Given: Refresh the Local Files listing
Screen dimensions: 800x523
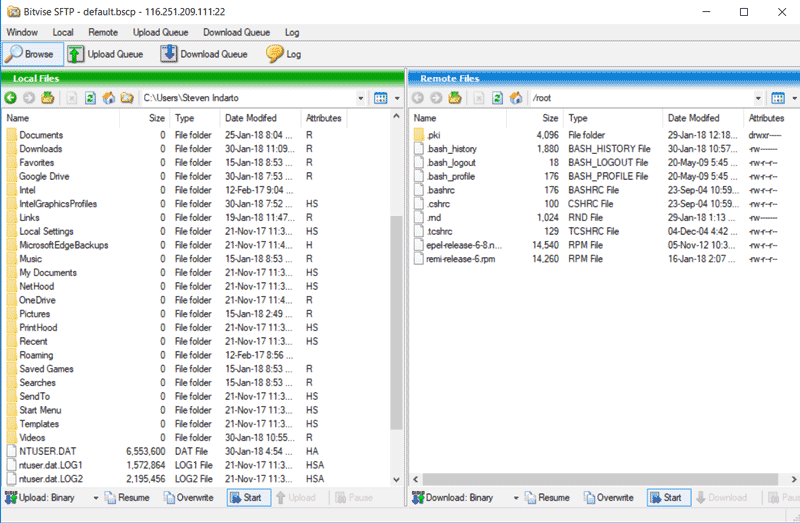Looking at the screenshot, I should point(90,98).
